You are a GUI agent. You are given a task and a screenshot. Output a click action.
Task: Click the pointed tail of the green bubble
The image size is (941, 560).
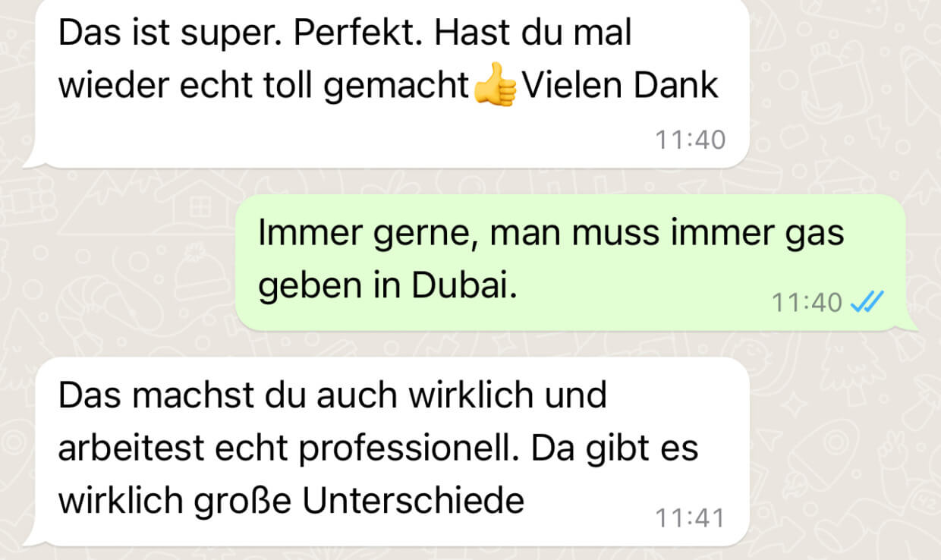pyautogui.click(x=908, y=326)
